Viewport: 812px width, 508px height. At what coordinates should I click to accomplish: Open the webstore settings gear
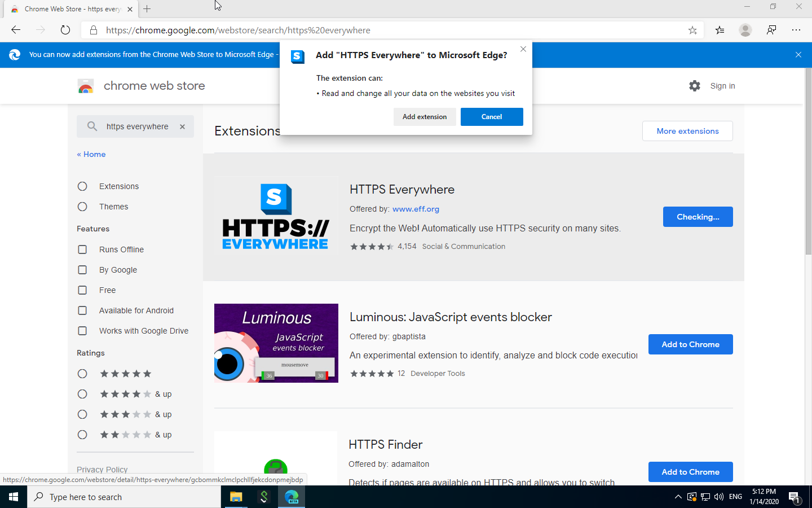coord(694,86)
